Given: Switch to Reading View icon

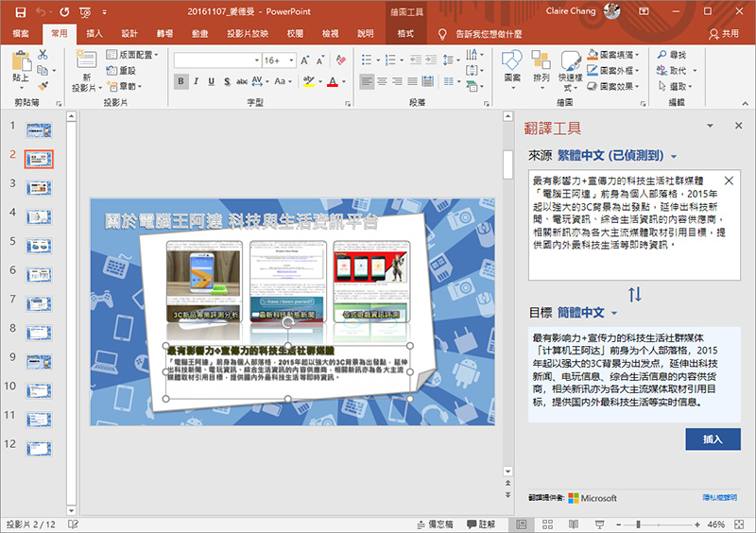Looking at the screenshot, I should coord(574,524).
